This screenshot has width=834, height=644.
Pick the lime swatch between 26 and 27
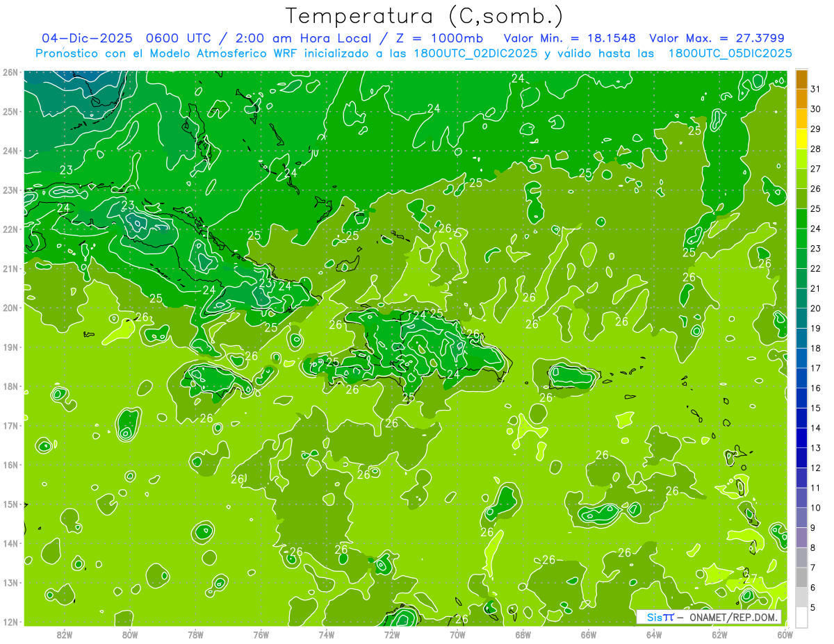click(x=801, y=179)
